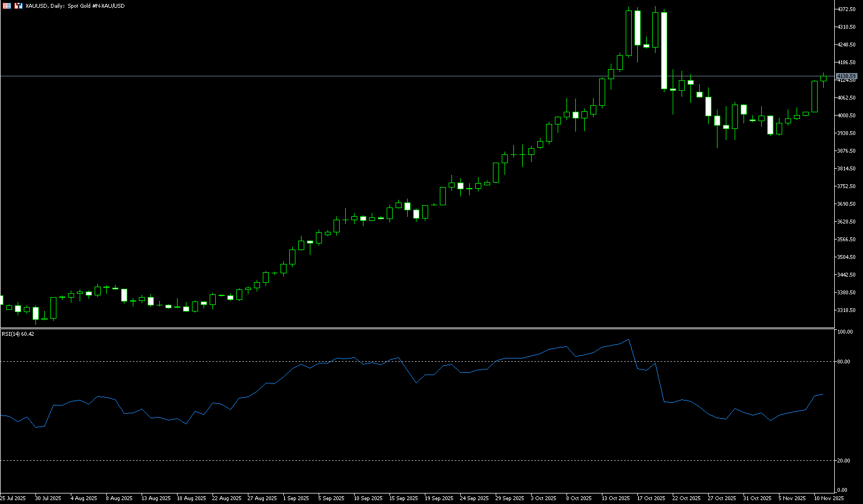Click the red-blue table icon at top left

tap(7, 6)
